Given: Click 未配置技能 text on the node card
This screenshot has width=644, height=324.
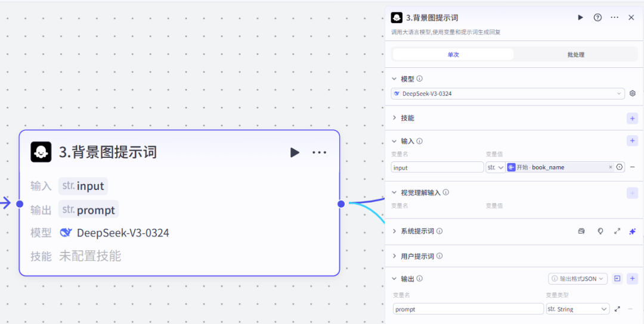Looking at the screenshot, I should coord(91,256).
